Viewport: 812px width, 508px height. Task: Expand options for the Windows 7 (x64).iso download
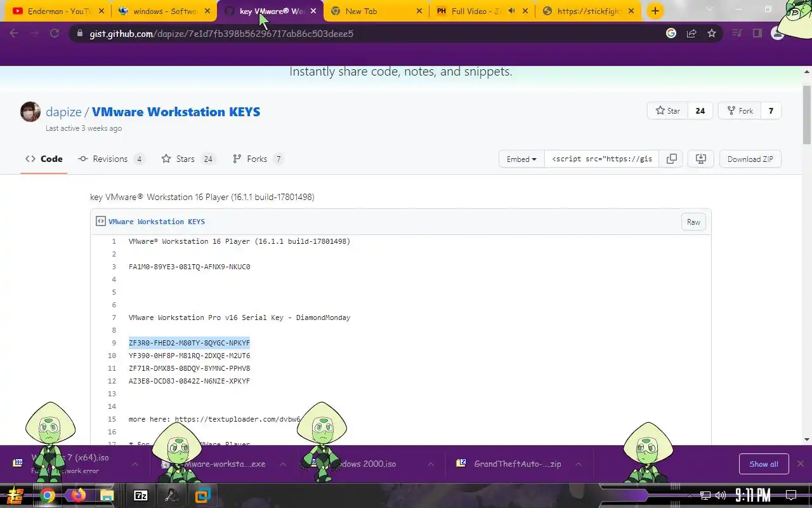135,464
